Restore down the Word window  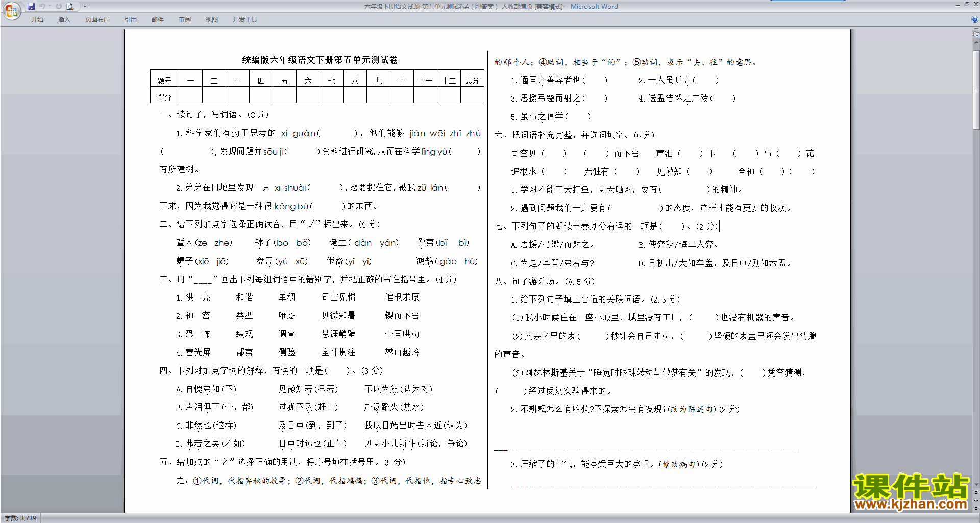tap(967, 4)
